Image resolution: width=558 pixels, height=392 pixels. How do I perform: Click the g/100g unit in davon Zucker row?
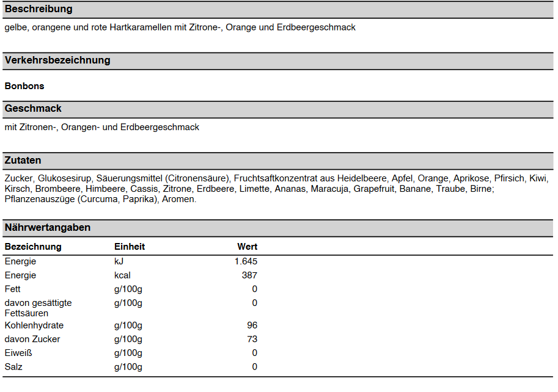[128, 339]
